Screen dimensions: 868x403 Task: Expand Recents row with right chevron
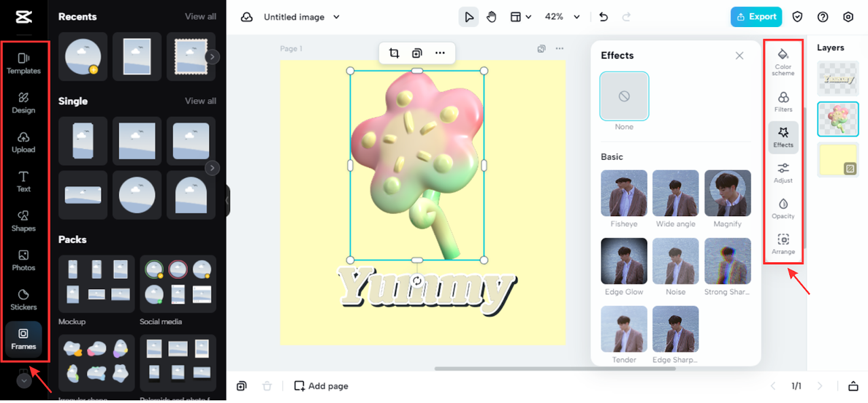[212, 57]
